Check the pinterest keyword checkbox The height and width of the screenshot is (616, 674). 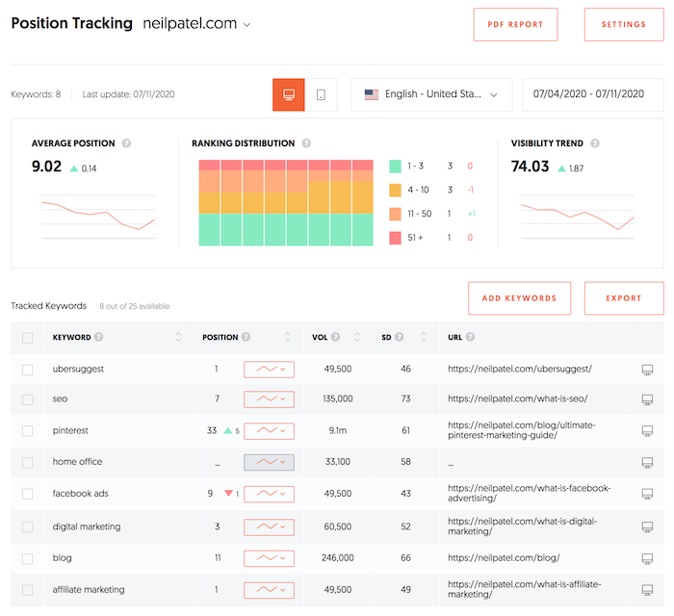[28, 431]
